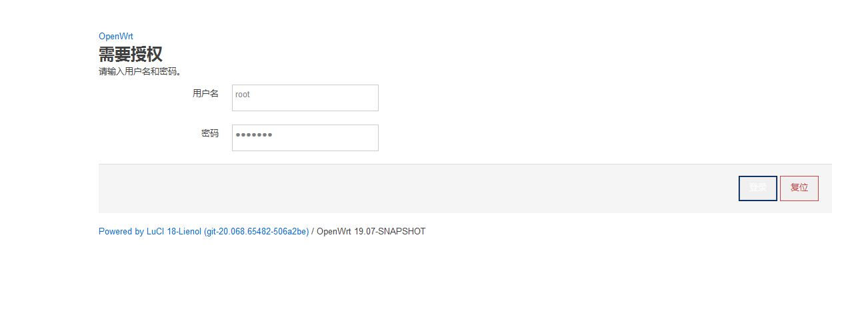Screen dimensions: 868x323
Task: Click the OpenWrt link at top
Action: pyautogui.click(x=116, y=37)
